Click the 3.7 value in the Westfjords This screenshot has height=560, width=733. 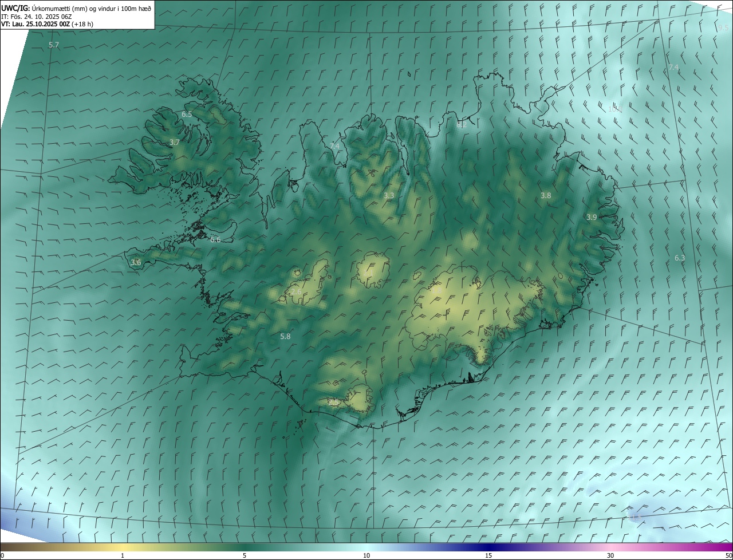point(175,142)
